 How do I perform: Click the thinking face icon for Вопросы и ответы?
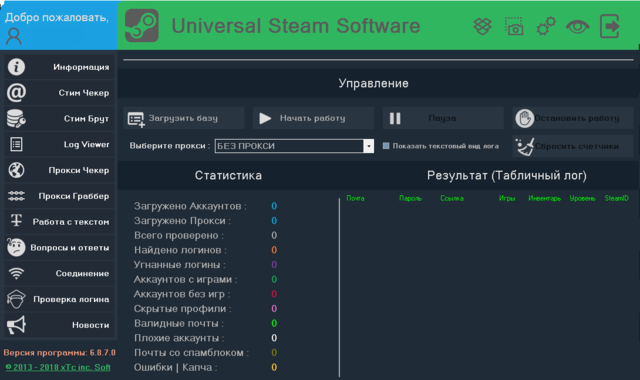pyautogui.click(x=16, y=247)
